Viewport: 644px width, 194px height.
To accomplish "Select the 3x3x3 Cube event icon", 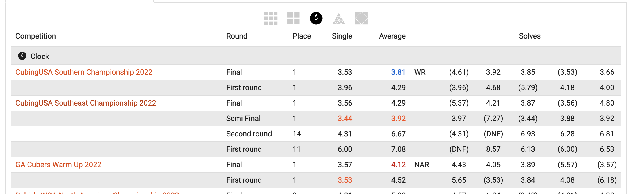I will coord(271,18).
